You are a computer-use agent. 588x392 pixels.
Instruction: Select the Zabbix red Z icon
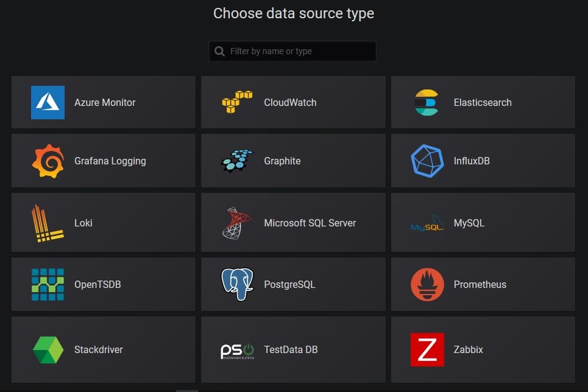tap(427, 349)
